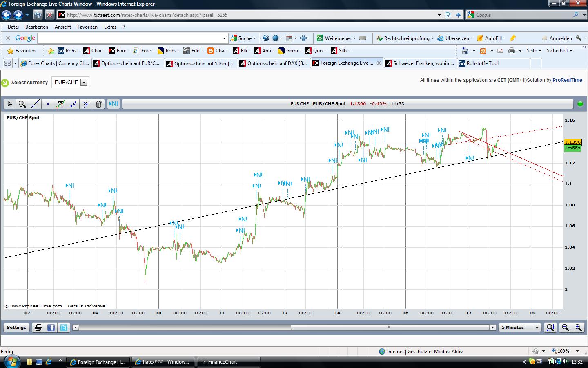Open the 5 Minutes timeframe dropdown
The image size is (588, 368).
520,328
